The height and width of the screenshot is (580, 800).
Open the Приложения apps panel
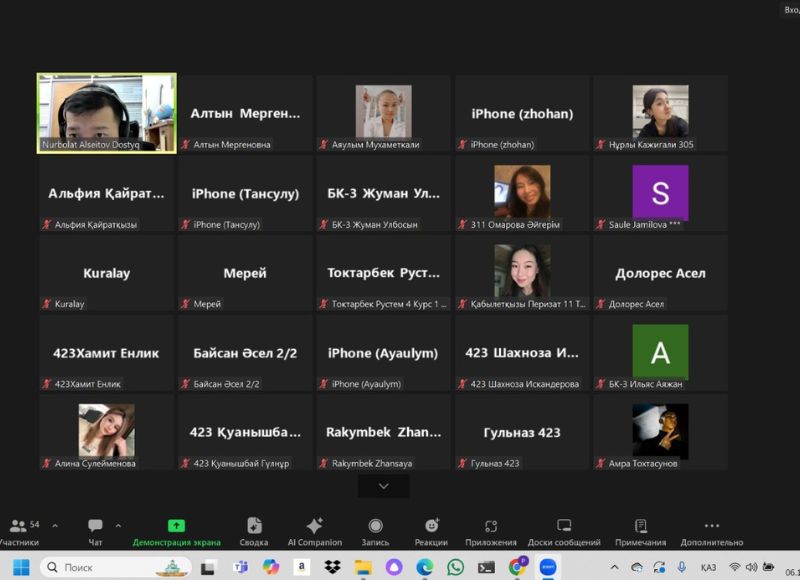[x=491, y=530]
